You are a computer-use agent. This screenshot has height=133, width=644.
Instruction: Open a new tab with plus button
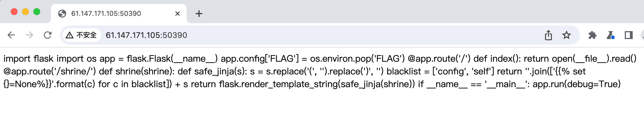(x=199, y=14)
